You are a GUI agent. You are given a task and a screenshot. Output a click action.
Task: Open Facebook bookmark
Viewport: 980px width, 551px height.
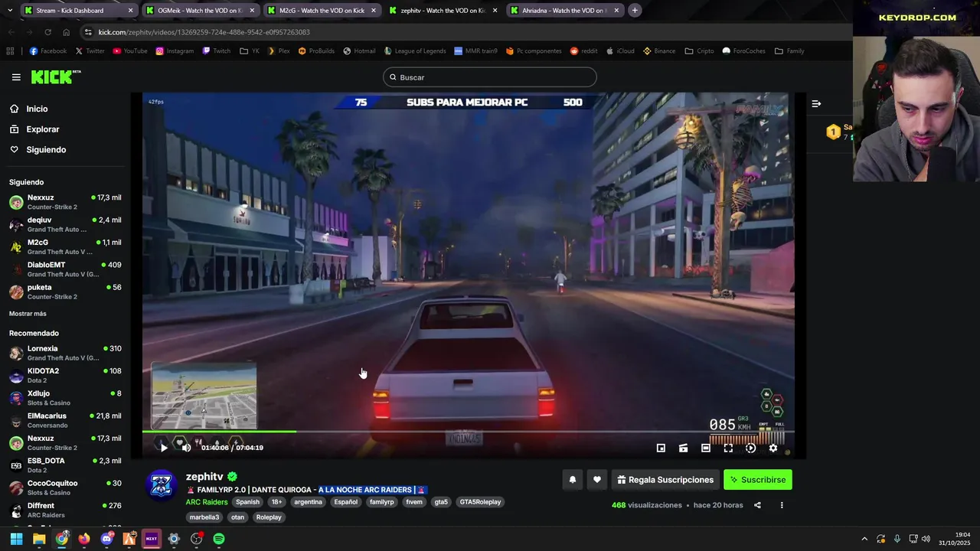click(x=47, y=51)
